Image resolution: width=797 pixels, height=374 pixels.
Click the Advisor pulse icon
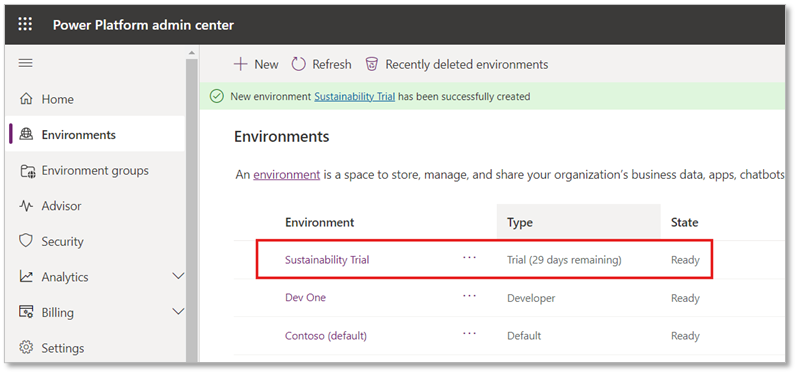pos(25,206)
